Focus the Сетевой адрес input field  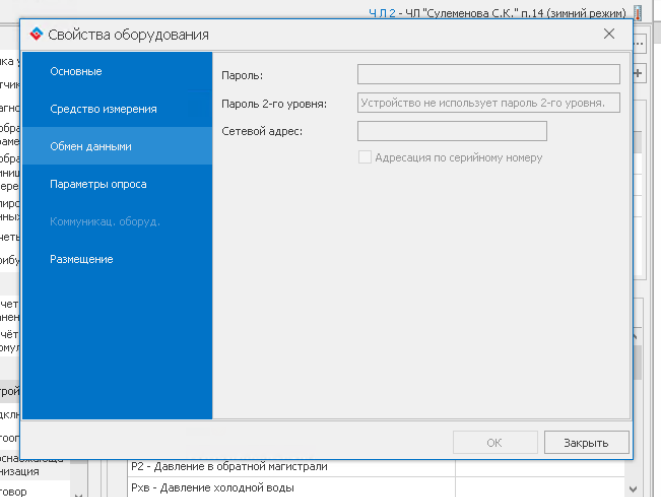coord(452,131)
